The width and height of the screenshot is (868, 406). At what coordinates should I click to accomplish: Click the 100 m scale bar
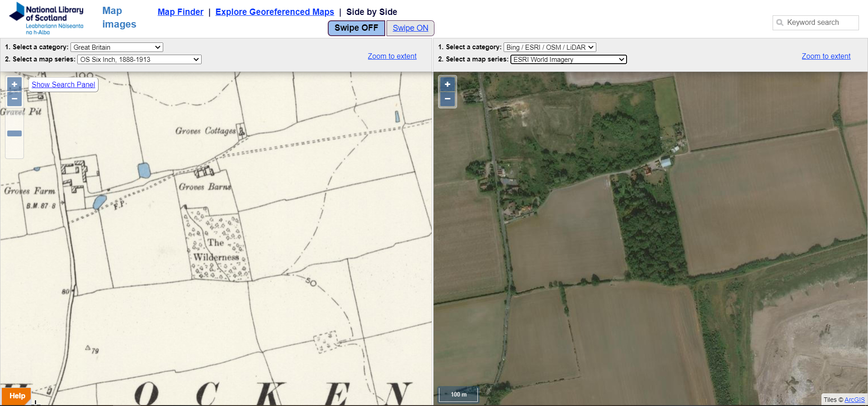[458, 394]
